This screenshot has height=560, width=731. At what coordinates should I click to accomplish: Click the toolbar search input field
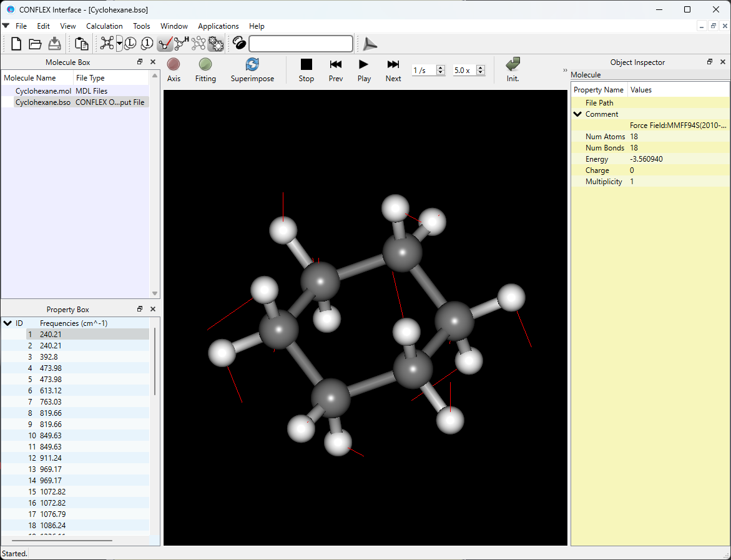[x=301, y=44]
